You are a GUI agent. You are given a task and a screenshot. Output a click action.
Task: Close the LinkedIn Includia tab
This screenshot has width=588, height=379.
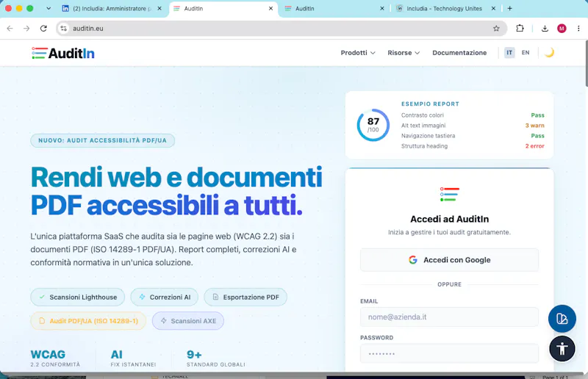(x=159, y=9)
